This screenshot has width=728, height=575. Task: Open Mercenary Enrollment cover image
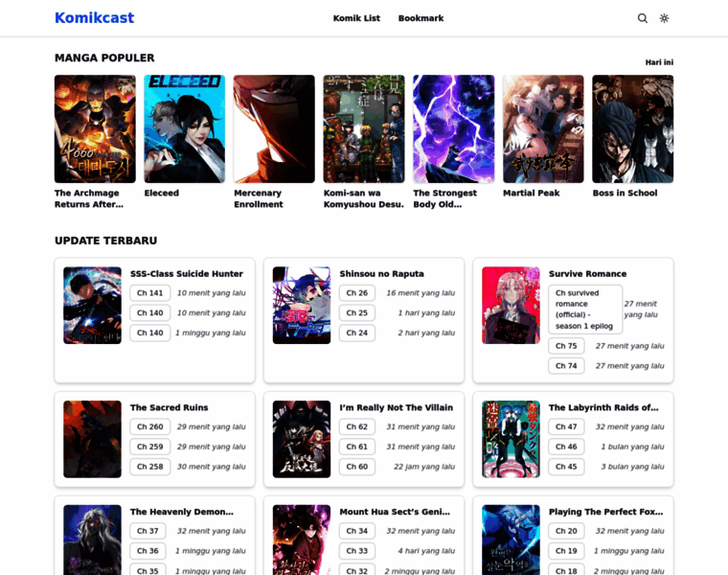274,129
